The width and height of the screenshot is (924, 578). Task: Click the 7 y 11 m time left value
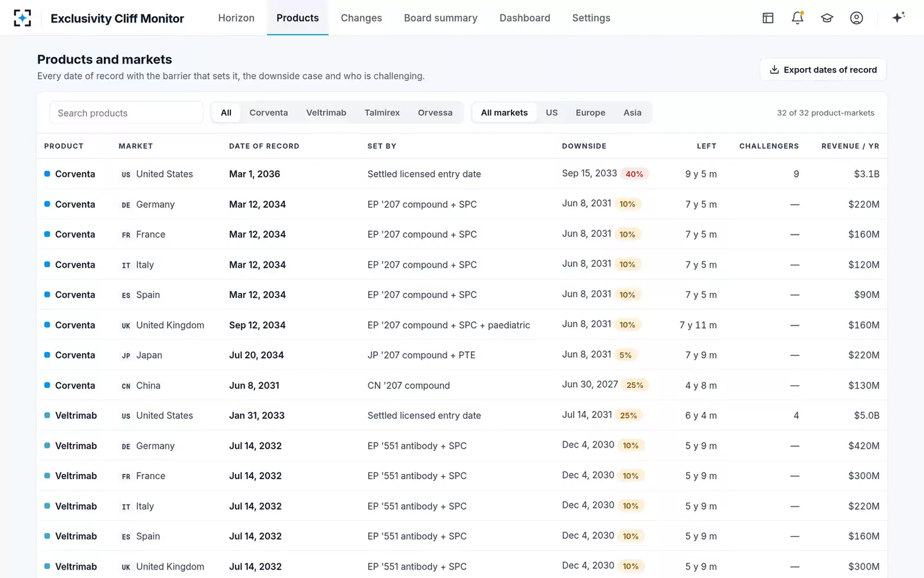[x=698, y=325]
